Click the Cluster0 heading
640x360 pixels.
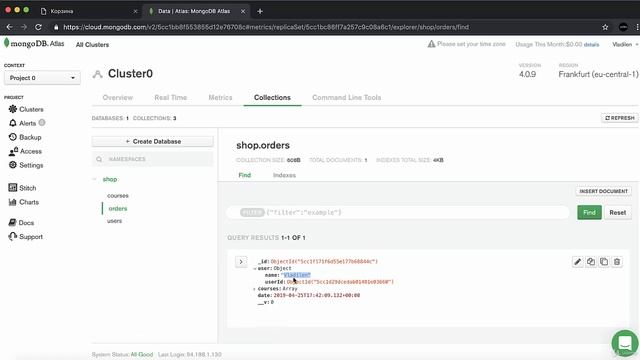tap(130, 73)
